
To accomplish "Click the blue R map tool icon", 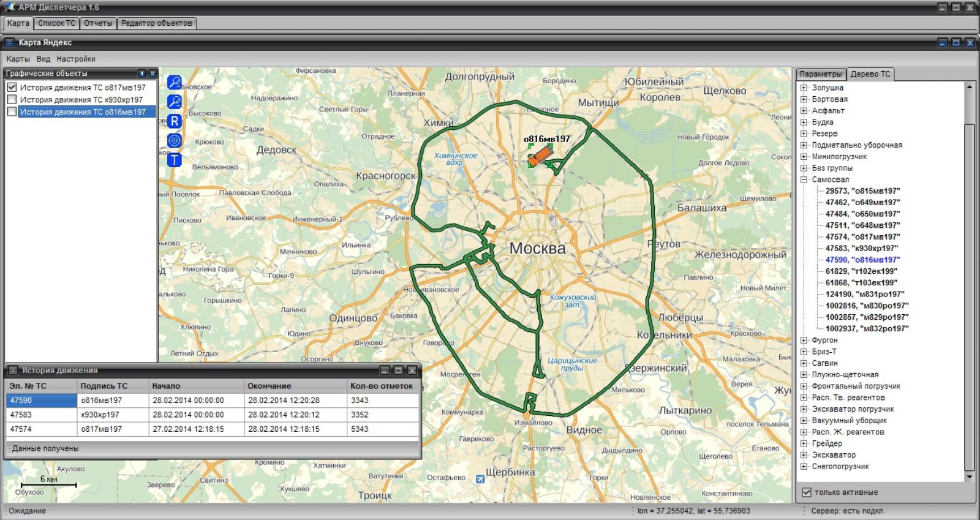I will coord(175,121).
